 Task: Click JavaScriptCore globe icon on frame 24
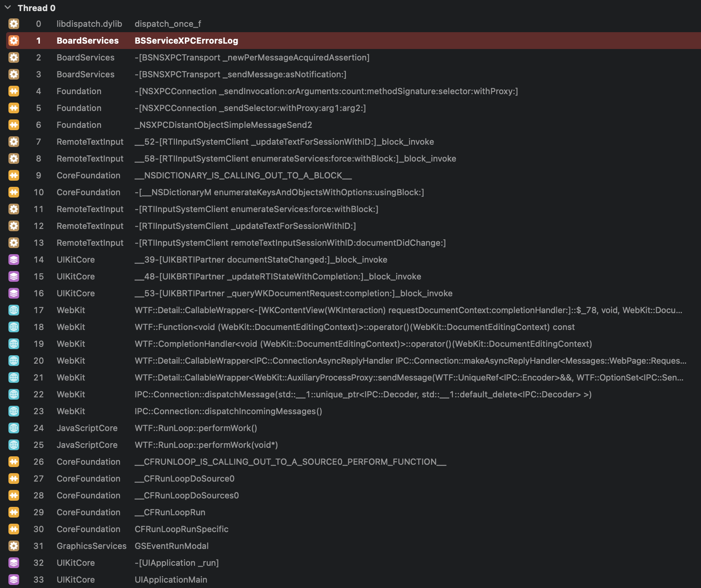[x=14, y=428]
